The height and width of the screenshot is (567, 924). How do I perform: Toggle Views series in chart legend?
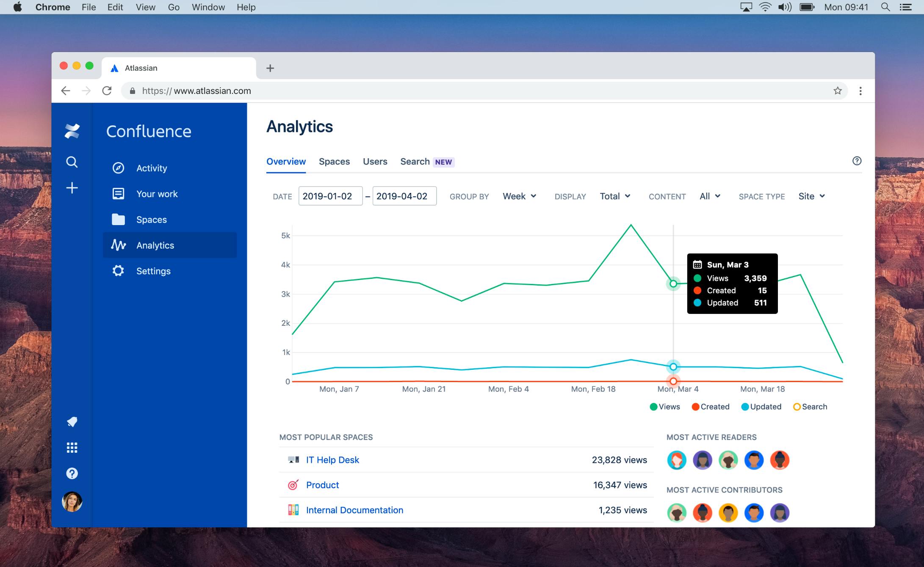[x=665, y=407]
